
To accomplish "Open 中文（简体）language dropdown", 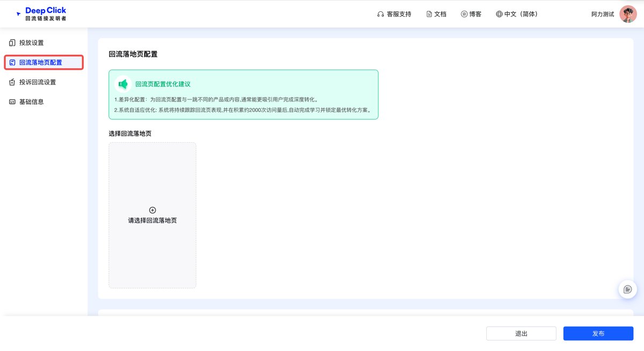I will (517, 14).
